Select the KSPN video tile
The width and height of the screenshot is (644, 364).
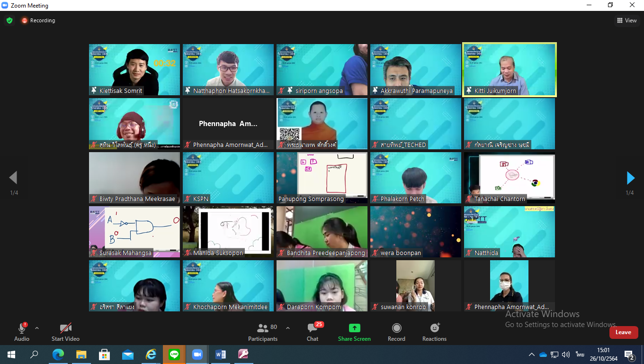(228, 178)
